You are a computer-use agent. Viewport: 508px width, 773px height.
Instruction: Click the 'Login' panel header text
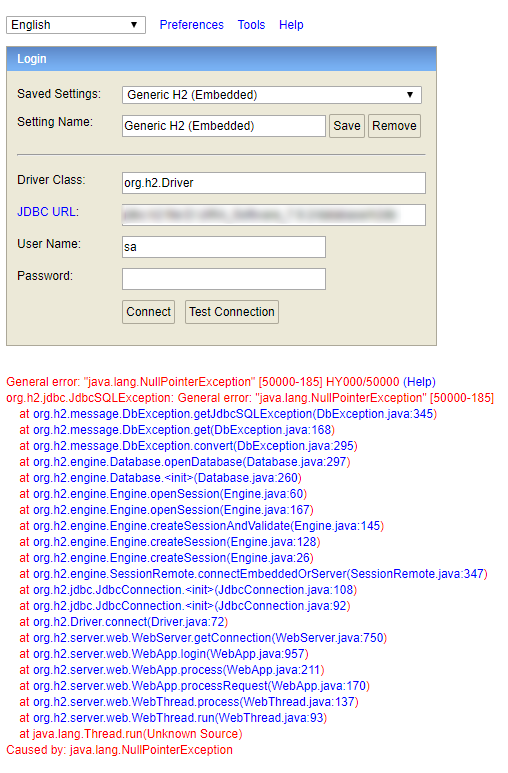point(32,59)
